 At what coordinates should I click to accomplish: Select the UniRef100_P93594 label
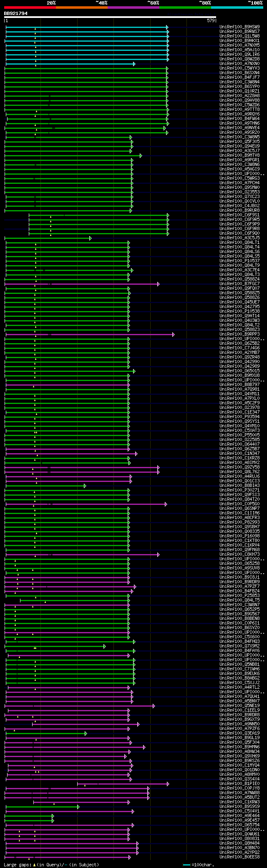239,417
